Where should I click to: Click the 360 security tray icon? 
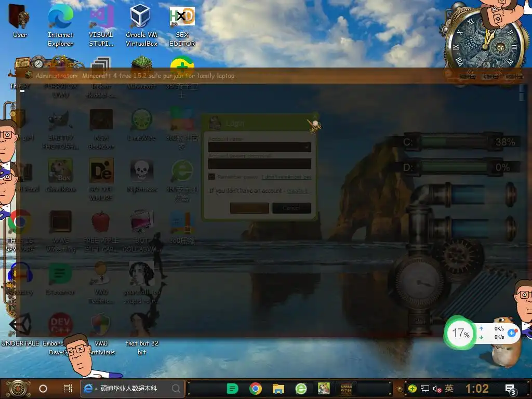point(412,389)
